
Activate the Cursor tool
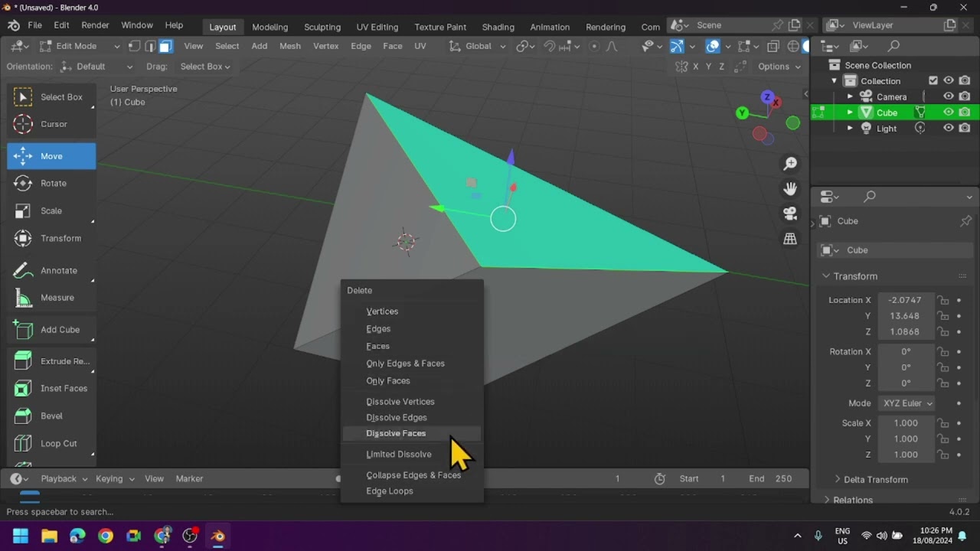[51, 124]
